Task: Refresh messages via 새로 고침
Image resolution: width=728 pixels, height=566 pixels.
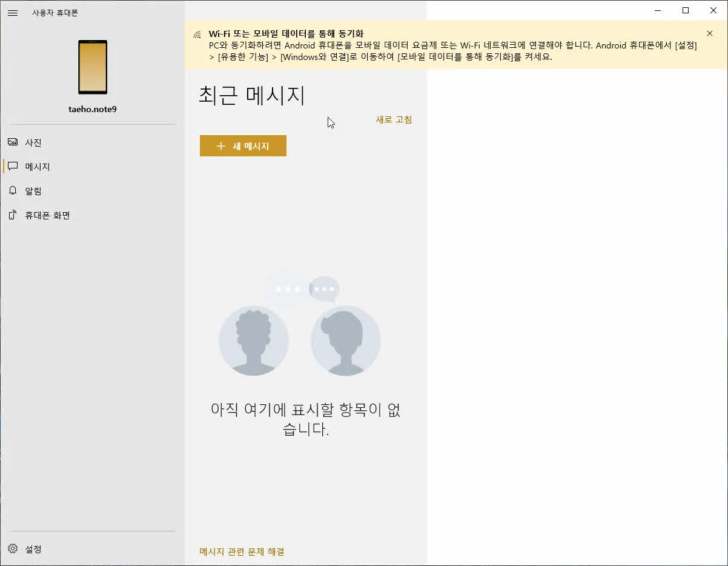Action: tap(392, 119)
